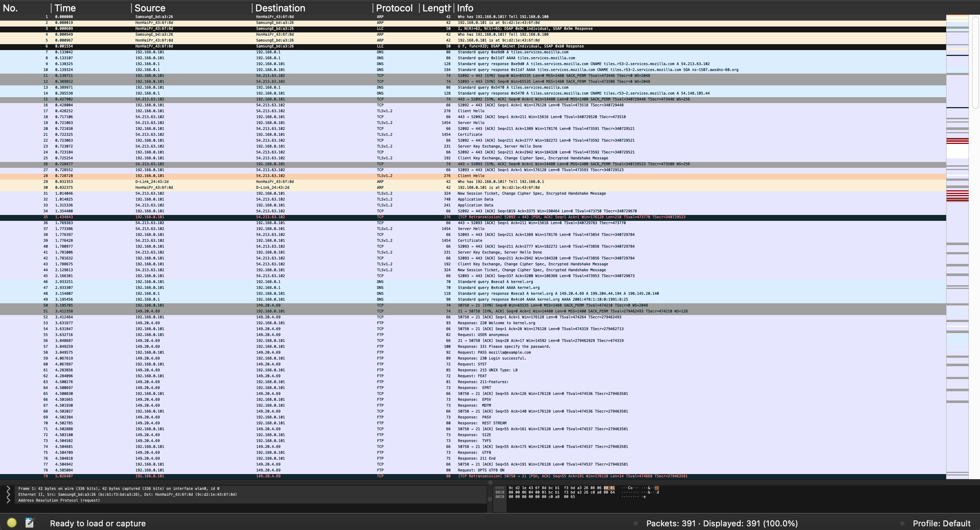Select the DNS query for tiles.services.mozilla.com
Screen dimensions: 980x530
click(x=266, y=52)
